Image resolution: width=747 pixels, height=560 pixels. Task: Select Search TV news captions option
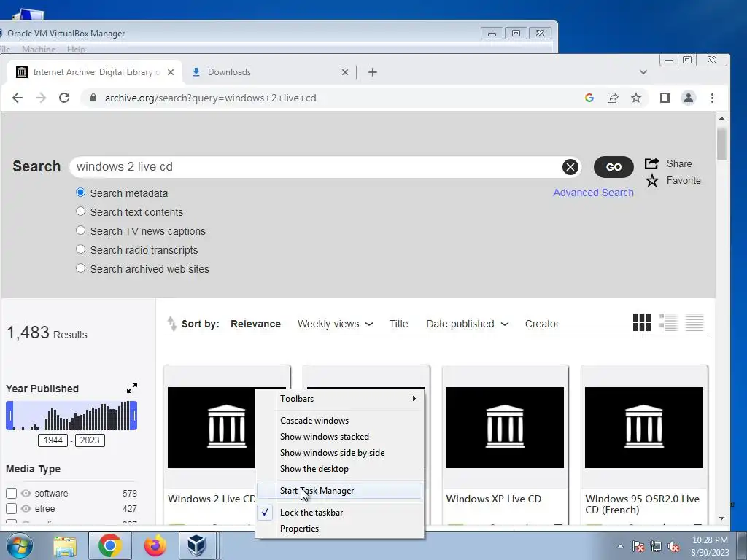click(x=80, y=230)
